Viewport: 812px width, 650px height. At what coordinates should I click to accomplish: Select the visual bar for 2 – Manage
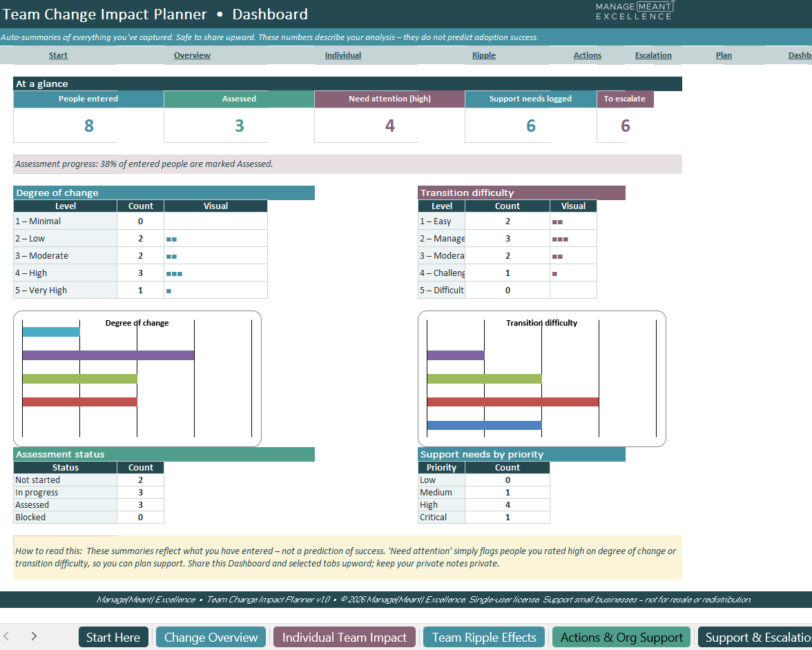coord(573,239)
